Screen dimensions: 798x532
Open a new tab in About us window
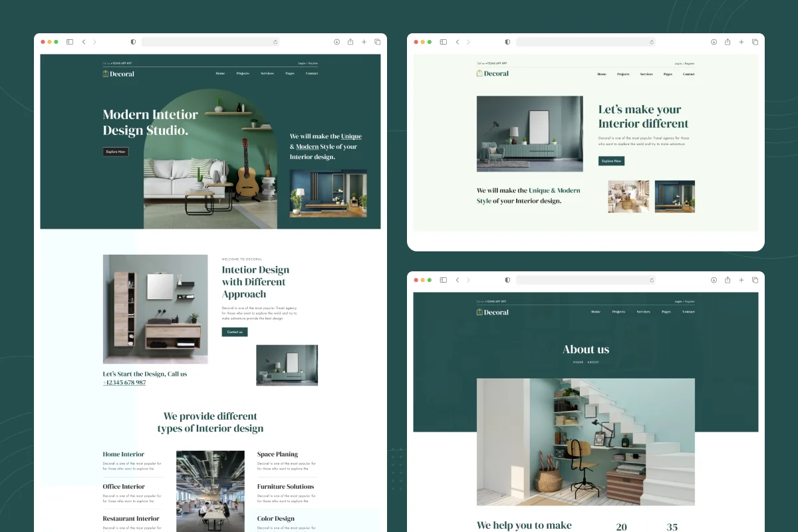pyautogui.click(x=741, y=280)
